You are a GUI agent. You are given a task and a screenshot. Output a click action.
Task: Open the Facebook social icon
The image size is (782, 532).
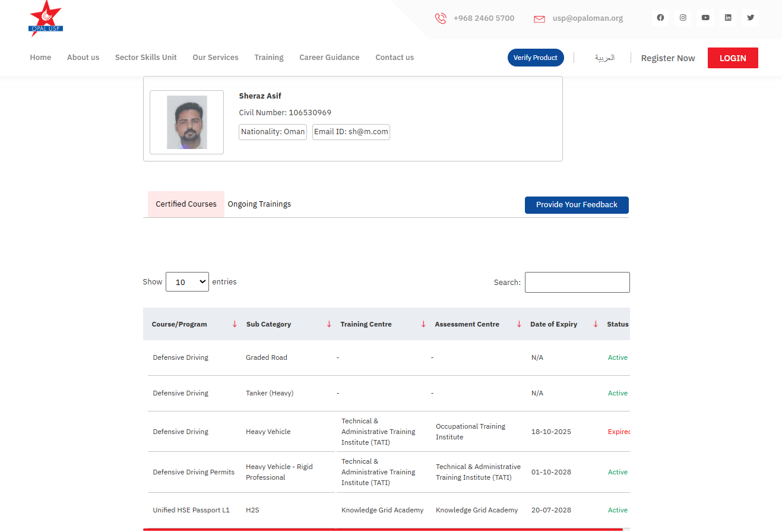point(660,18)
